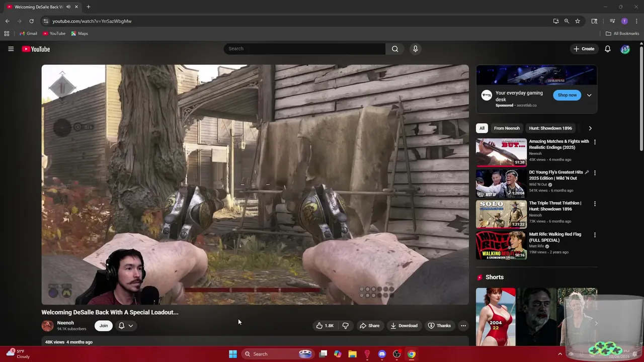Mute the tab via its speaker icon
Image resolution: width=644 pixels, height=362 pixels.
point(68,7)
